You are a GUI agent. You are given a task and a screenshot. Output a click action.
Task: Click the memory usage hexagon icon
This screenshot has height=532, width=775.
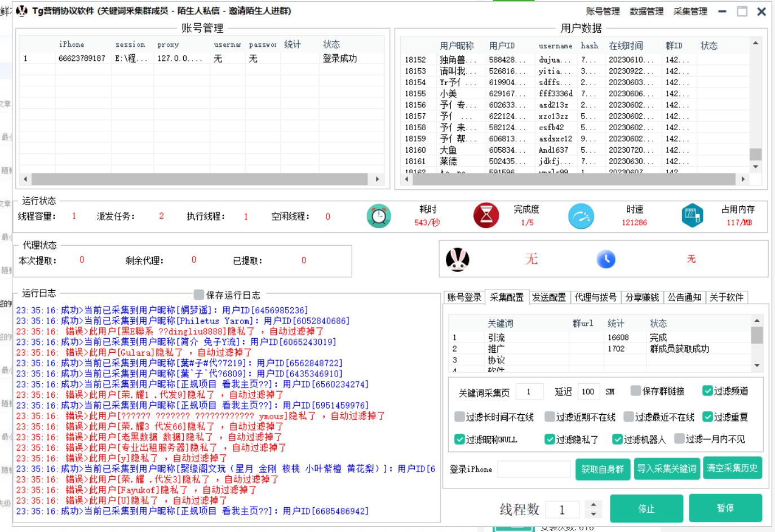coord(692,216)
